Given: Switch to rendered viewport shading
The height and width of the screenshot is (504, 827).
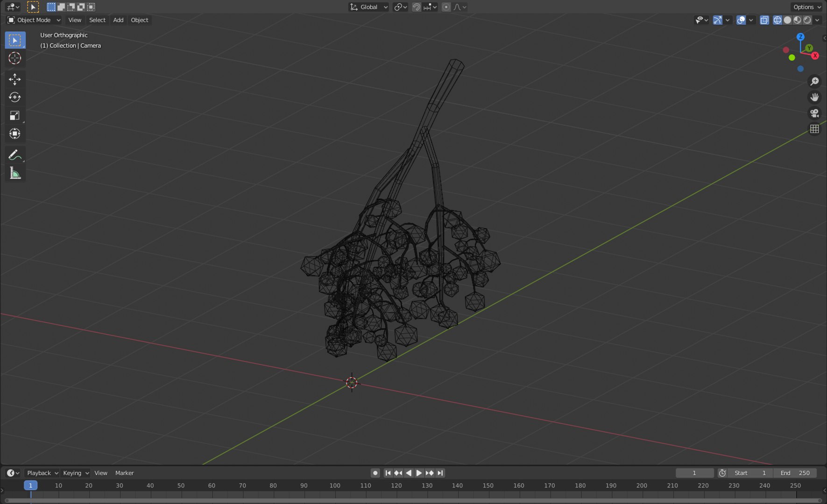Looking at the screenshot, I should (807, 20).
